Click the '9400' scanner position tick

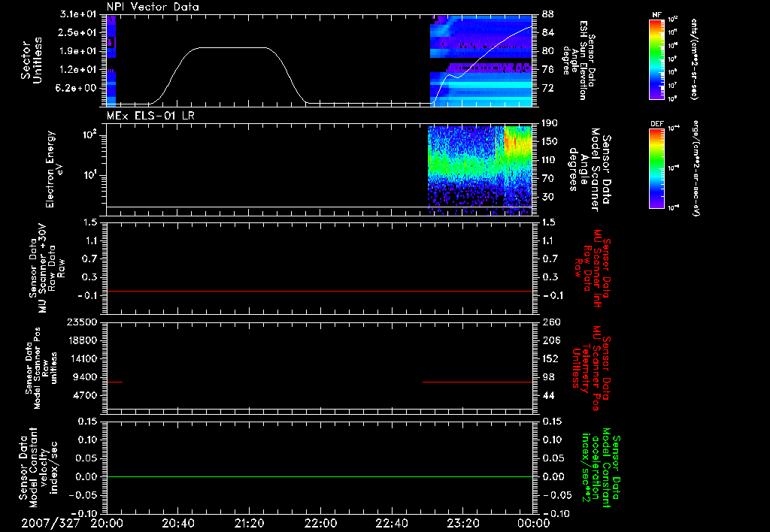[x=85, y=377]
